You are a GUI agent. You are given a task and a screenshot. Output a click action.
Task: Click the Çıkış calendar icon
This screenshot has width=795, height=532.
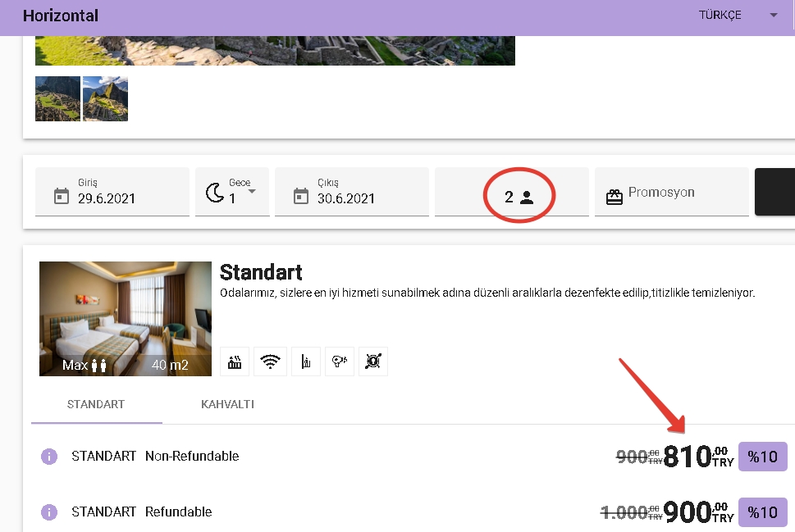tap(301, 196)
